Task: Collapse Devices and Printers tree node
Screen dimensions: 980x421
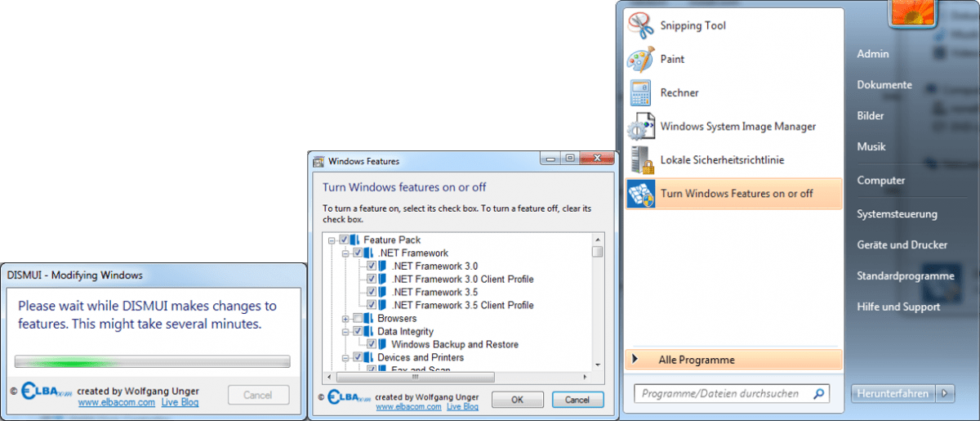Action: [346, 358]
